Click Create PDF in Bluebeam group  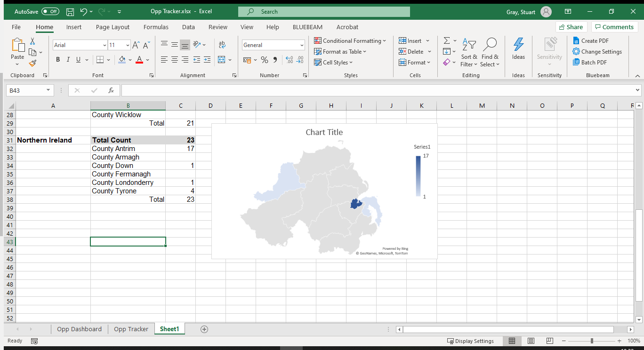pyautogui.click(x=591, y=41)
